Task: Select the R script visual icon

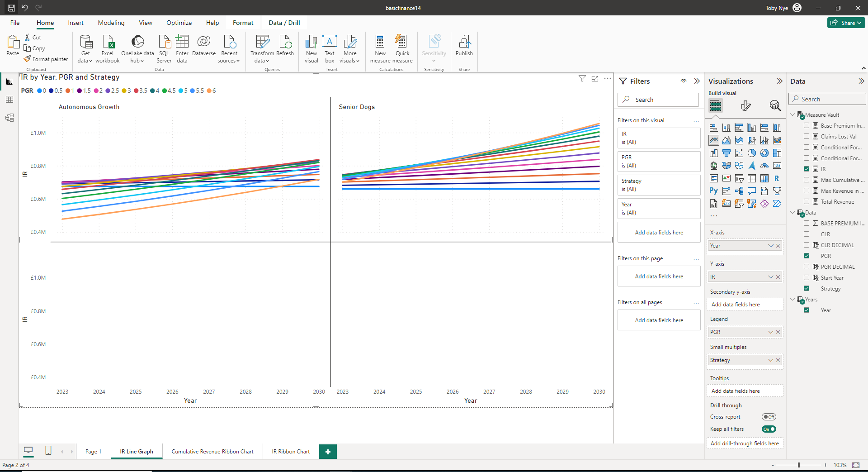Action: tap(777, 178)
